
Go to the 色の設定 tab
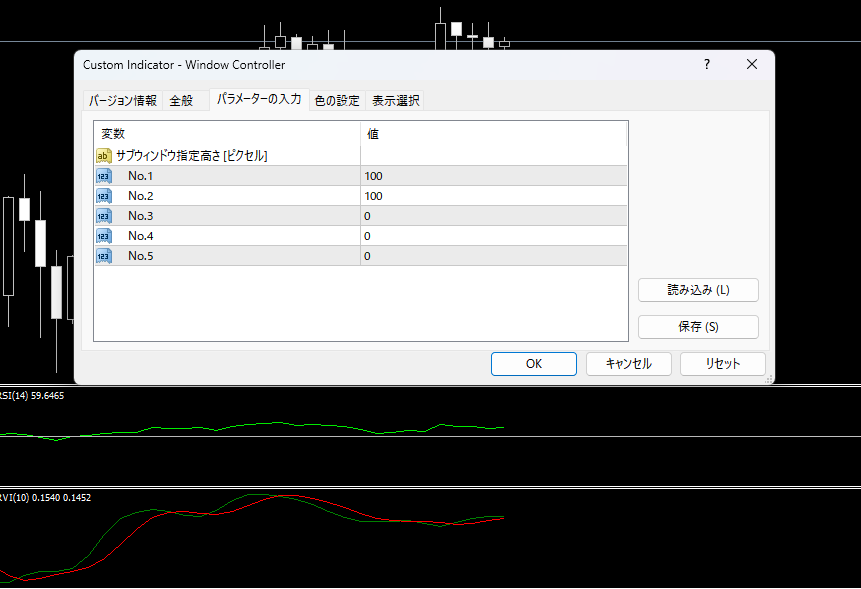coord(337,100)
